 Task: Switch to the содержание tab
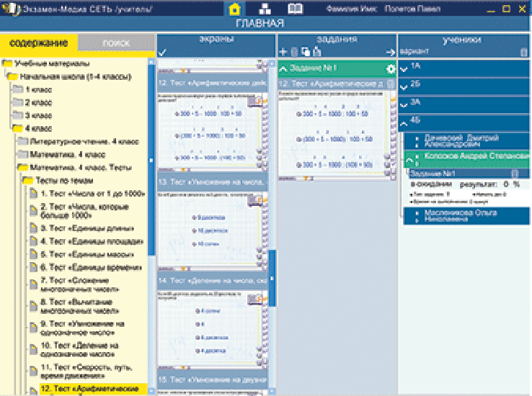[x=39, y=43]
